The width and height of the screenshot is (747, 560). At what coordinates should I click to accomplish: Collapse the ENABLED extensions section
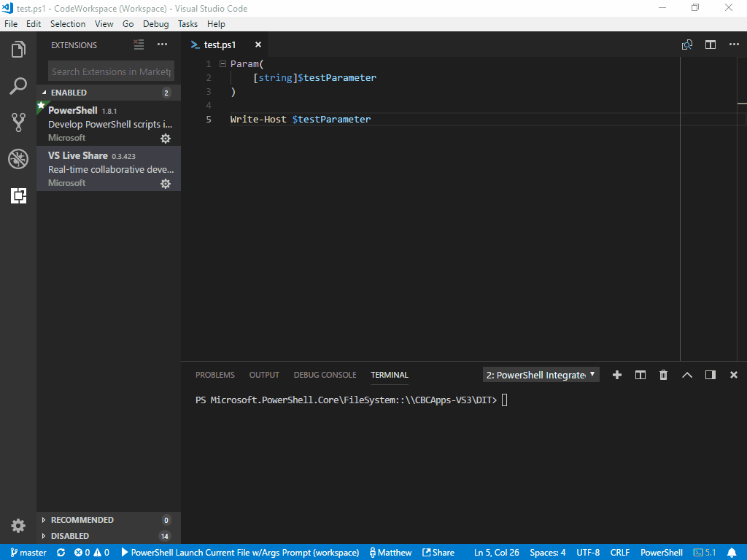(109, 93)
